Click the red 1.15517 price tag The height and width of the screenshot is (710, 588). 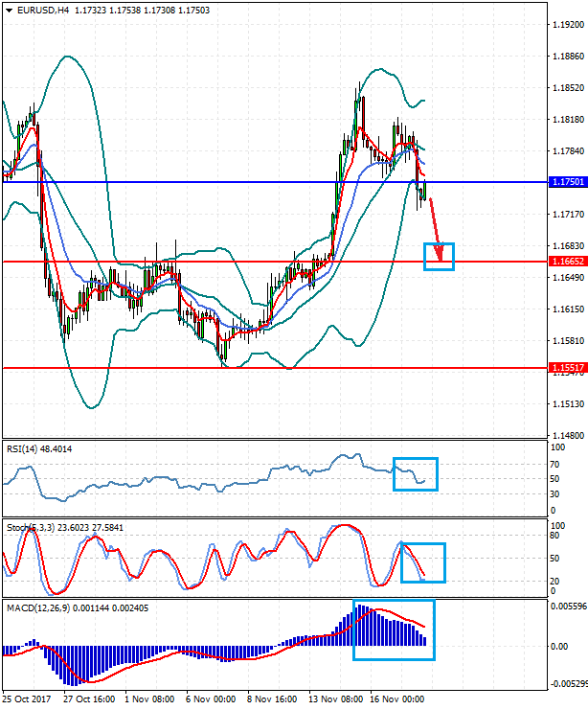[x=566, y=367]
